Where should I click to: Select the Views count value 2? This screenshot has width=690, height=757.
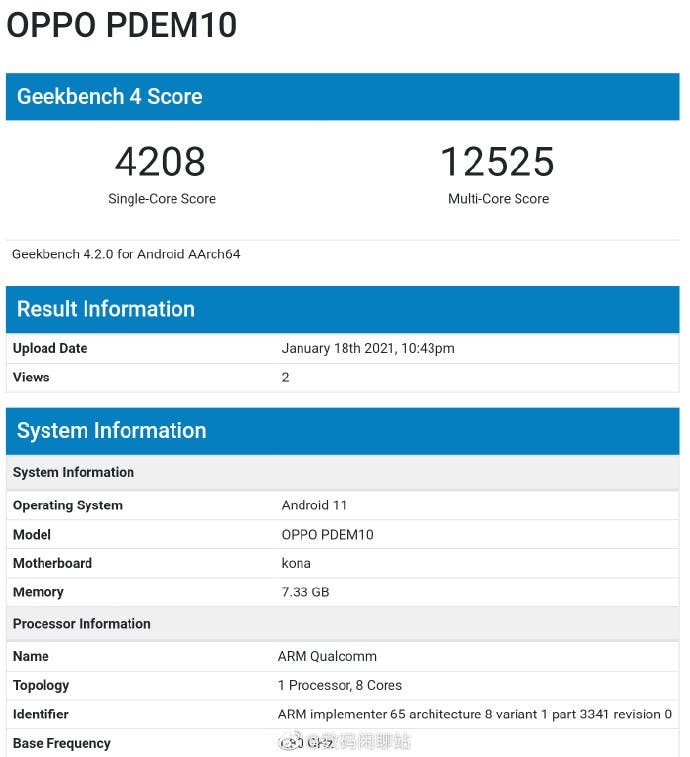tap(285, 377)
